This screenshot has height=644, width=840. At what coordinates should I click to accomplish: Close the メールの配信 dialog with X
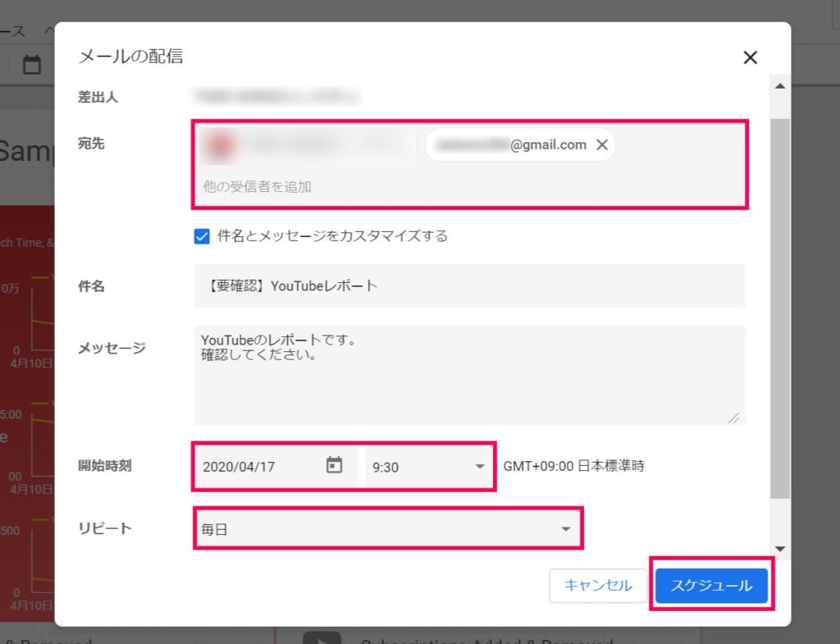point(750,57)
